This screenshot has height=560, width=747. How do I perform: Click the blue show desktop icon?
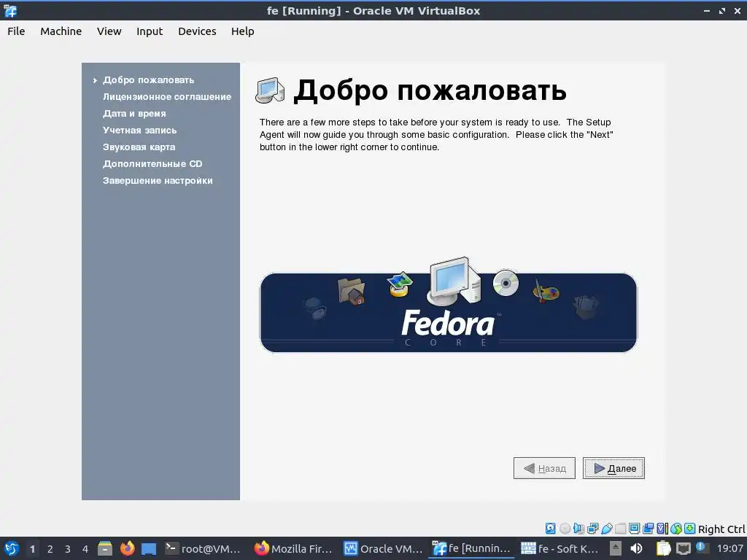(x=149, y=549)
